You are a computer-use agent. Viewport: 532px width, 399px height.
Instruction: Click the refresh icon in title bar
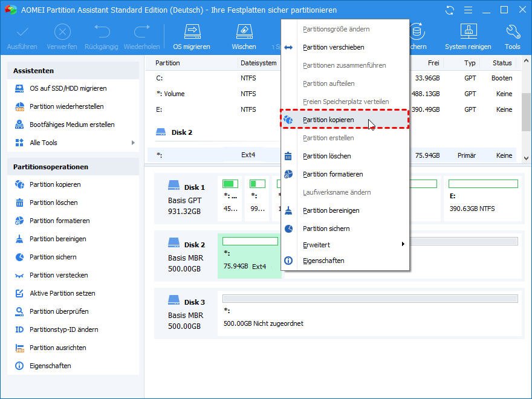pos(450,10)
